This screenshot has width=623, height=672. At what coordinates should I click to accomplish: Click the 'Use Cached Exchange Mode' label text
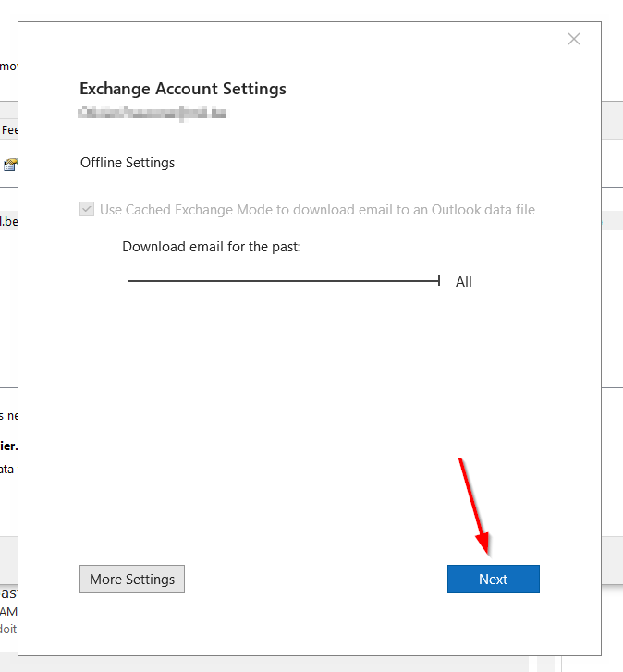point(317,209)
